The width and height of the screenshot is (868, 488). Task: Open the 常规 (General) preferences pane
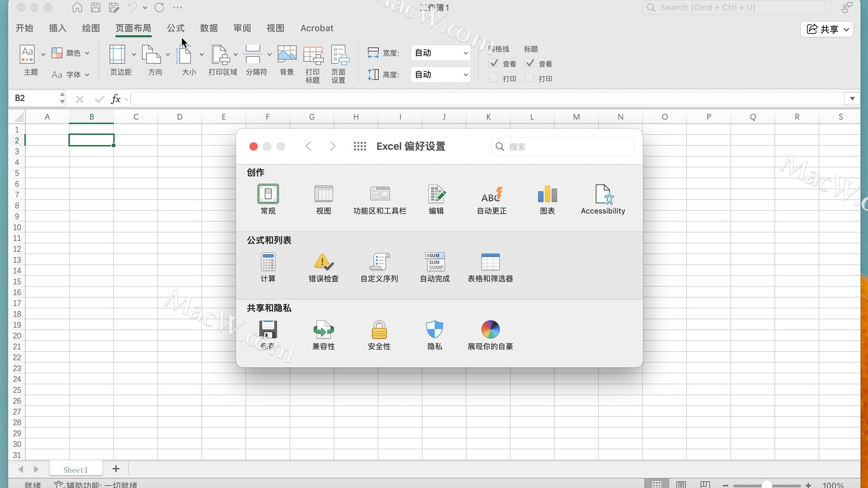(268, 199)
